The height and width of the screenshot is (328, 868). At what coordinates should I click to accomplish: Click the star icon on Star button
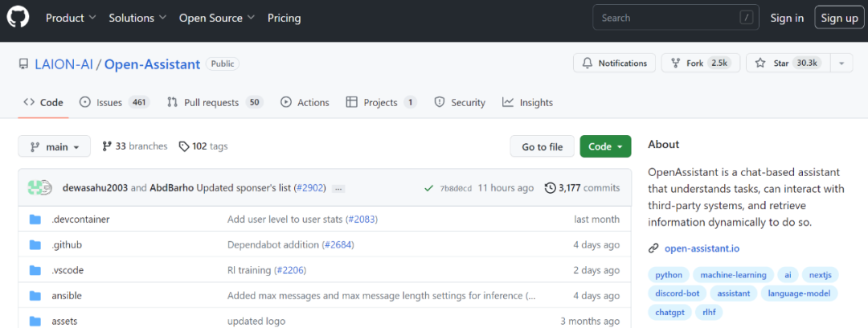tap(760, 64)
